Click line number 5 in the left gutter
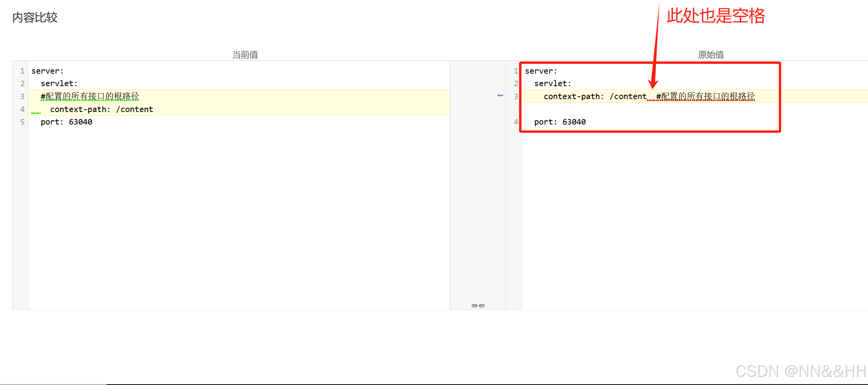The height and width of the screenshot is (385, 868). pos(22,122)
